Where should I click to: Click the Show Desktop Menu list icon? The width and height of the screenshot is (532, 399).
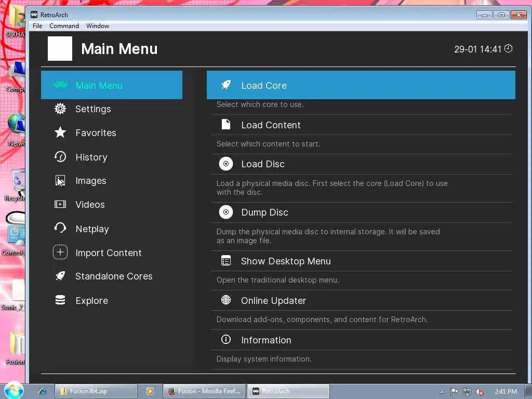(226, 261)
